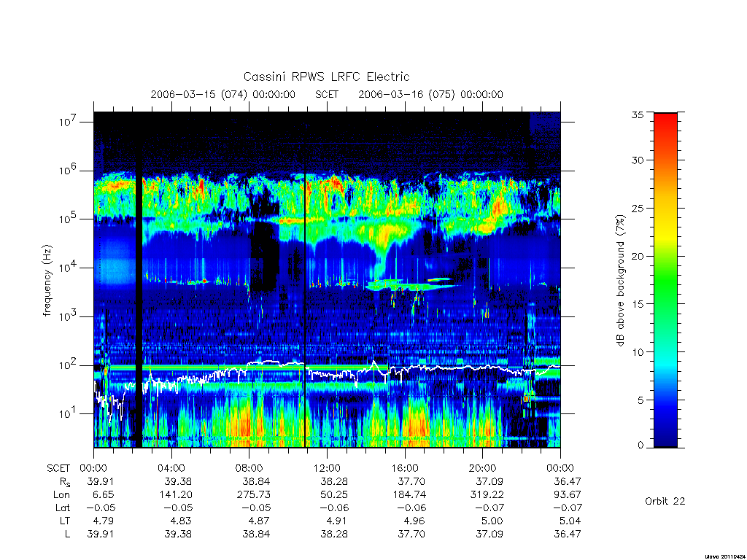
Task: Click the "SCET" row label below the plot
Action: tap(58, 468)
